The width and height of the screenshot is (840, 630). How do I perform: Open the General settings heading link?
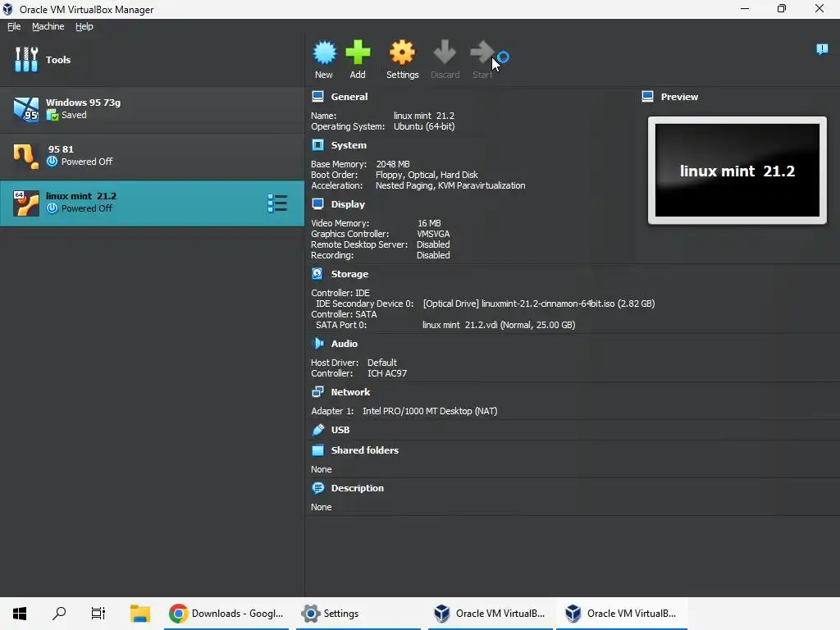(x=349, y=97)
